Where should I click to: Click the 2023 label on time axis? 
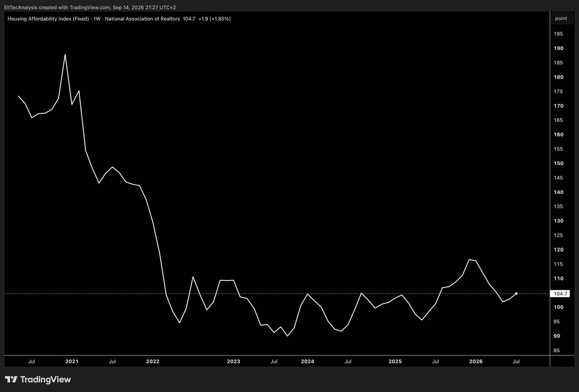[x=233, y=361]
